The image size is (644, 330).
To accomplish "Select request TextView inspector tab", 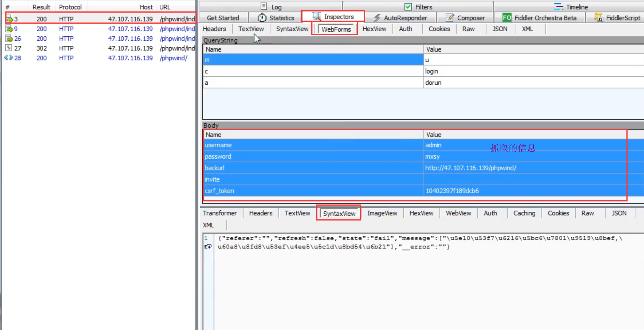I will coord(251,29).
